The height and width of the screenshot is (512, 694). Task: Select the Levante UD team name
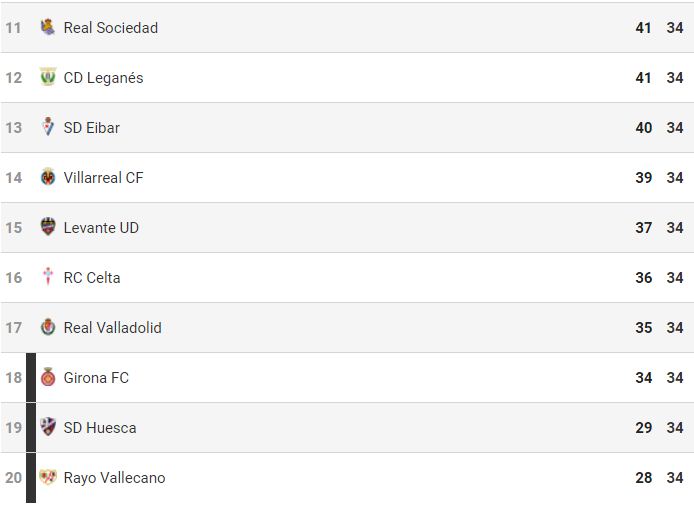point(101,228)
